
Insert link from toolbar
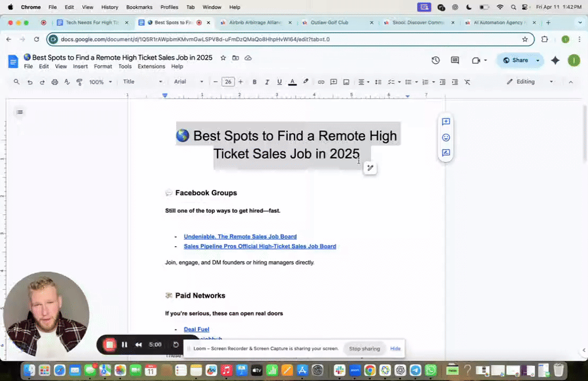click(321, 82)
